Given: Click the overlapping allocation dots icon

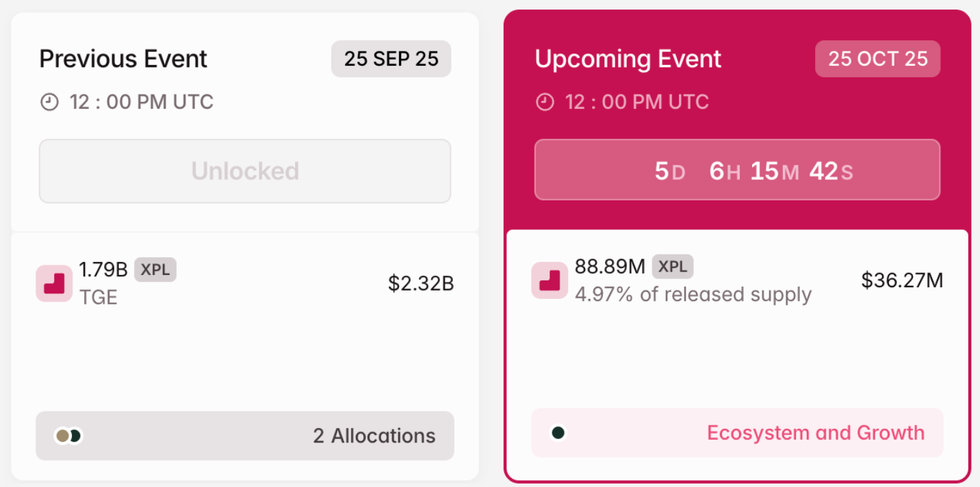Looking at the screenshot, I should [x=68, y=436].
